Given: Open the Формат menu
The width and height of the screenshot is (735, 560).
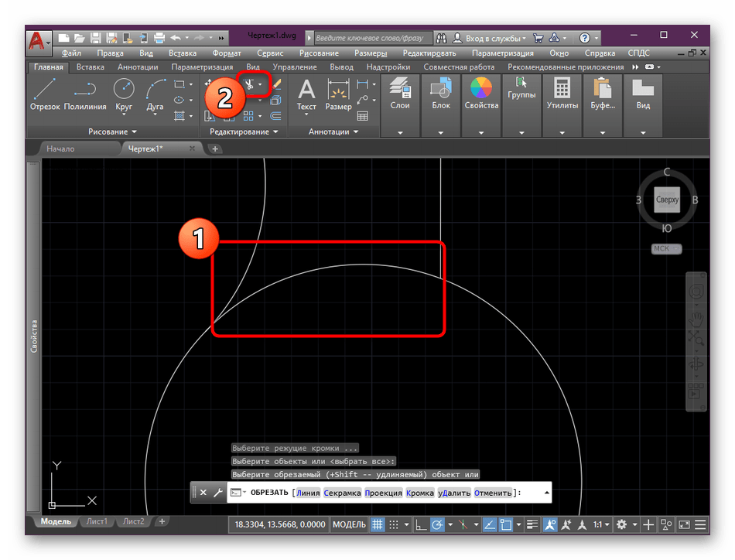Looking at the screenshot, I should (x=226, y=53).
